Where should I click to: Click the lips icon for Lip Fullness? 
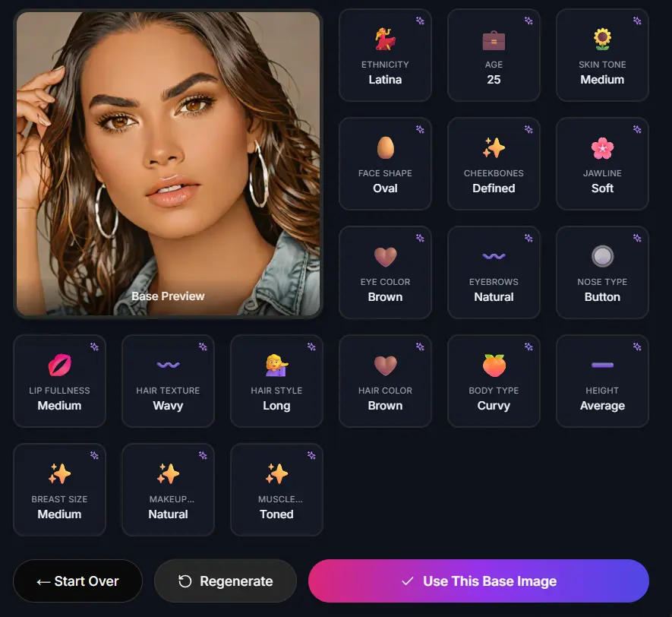coord(59,365)
